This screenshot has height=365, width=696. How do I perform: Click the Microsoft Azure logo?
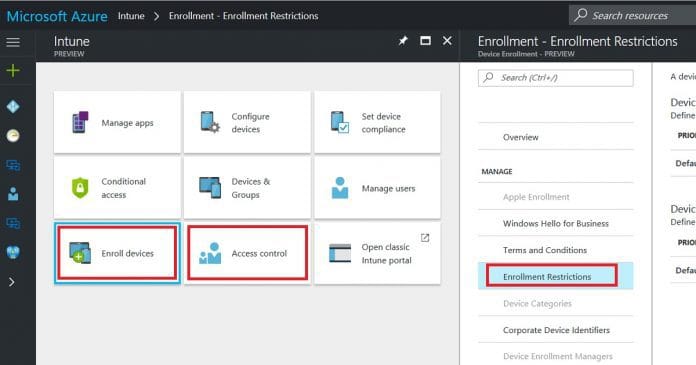point(57,16)
